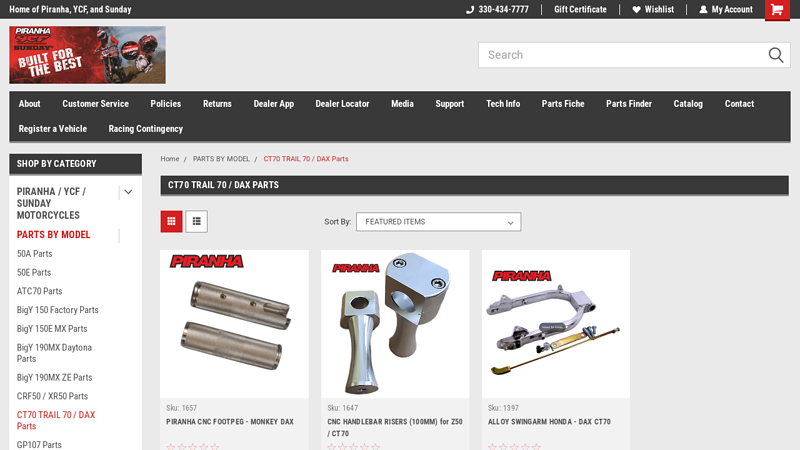The image size is (800, 450).
Task: Open the Parts Fiche menu
Action: tap(563, 104)
